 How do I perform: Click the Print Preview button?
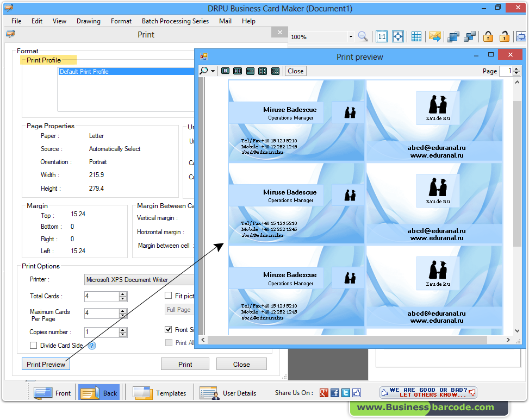[x=46, y=363]
